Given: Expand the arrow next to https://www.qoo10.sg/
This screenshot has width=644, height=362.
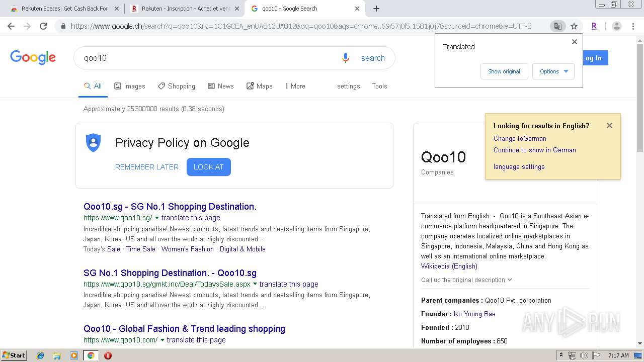Looking at the screenshot, I should tap(157, 218).
